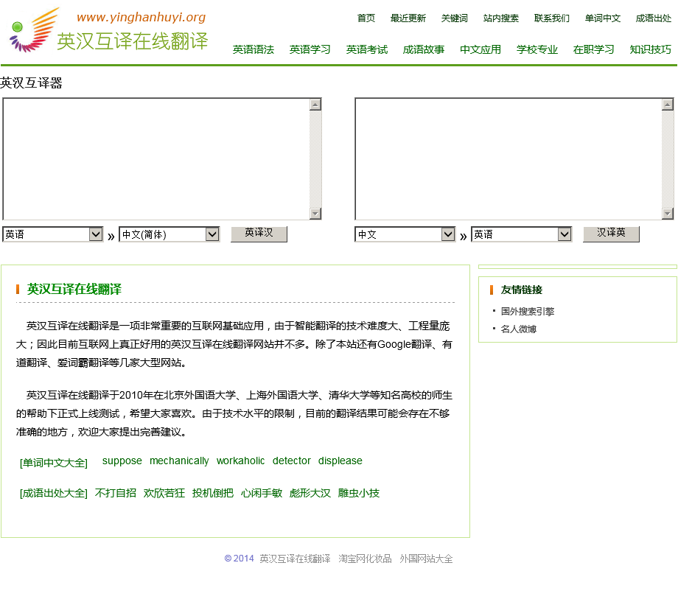Image resolution: width=678 pixels, height=616 pixels.
Task: Open the idiom link 心闲手敏
Action: click(x=261, y=493)
